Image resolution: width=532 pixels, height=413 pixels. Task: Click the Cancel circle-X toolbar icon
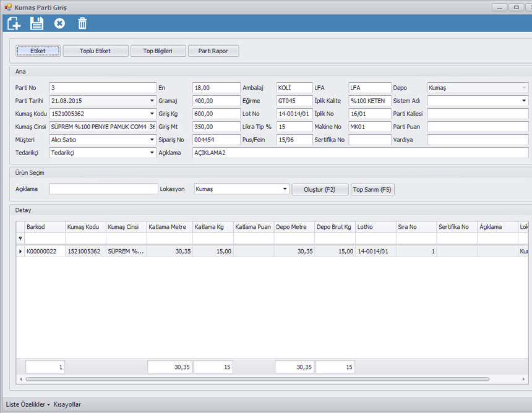(59, 23)
